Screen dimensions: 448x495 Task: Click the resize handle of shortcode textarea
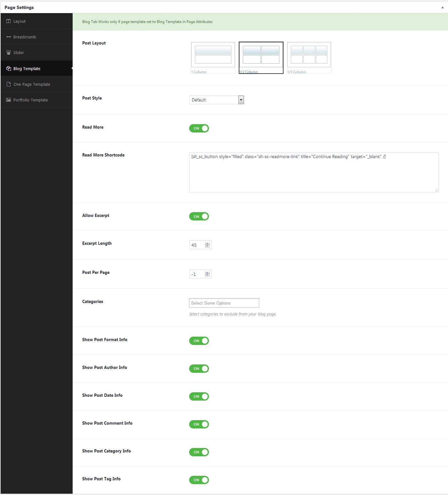click(x=436, y=190)
